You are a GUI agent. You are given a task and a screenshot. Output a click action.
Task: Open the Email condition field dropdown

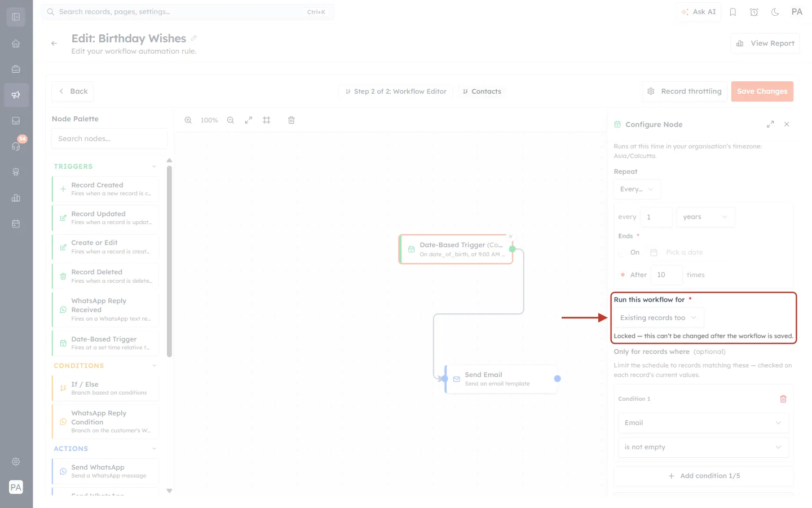pyautogui.click(x=703, y=423)
